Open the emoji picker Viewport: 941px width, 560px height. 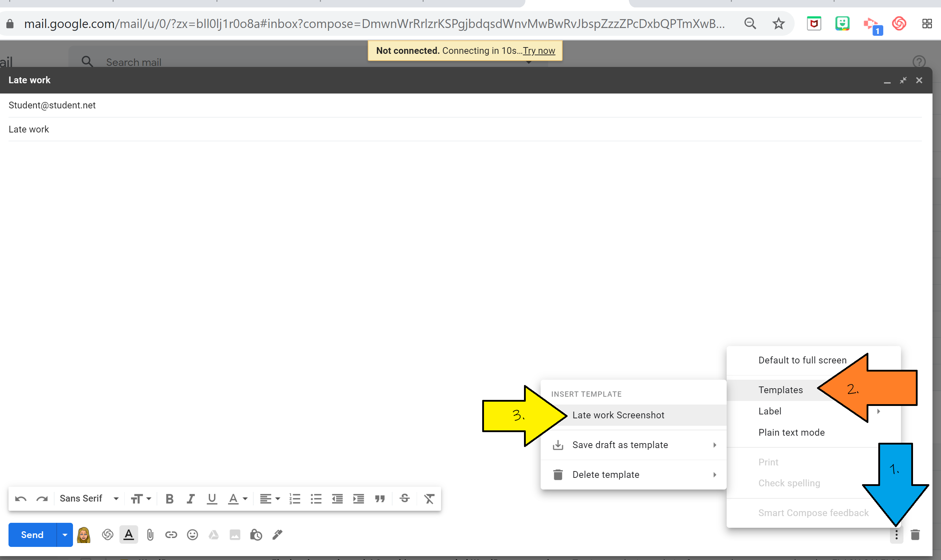192,535
